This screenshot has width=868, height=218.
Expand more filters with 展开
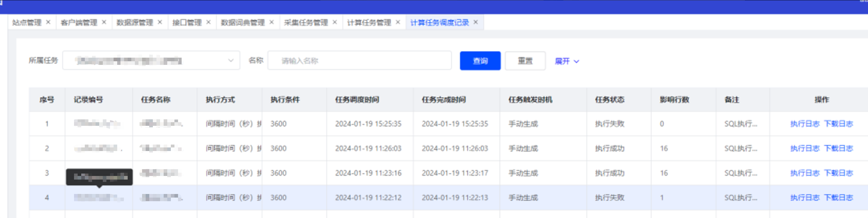(567, 61)
